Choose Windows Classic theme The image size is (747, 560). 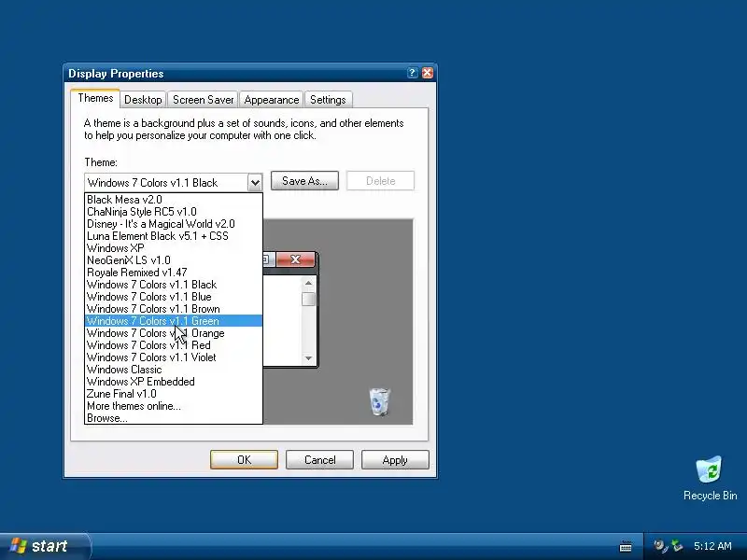pyautogui.click(x=174, y=370)
